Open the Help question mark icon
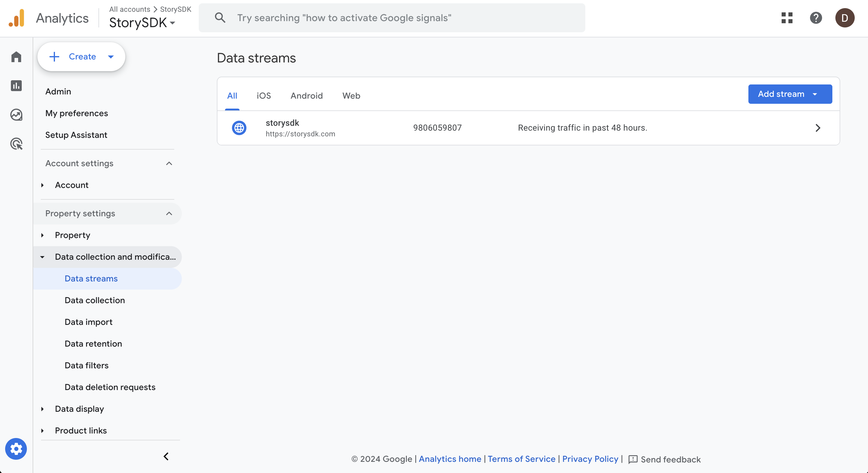 [816, 18]
